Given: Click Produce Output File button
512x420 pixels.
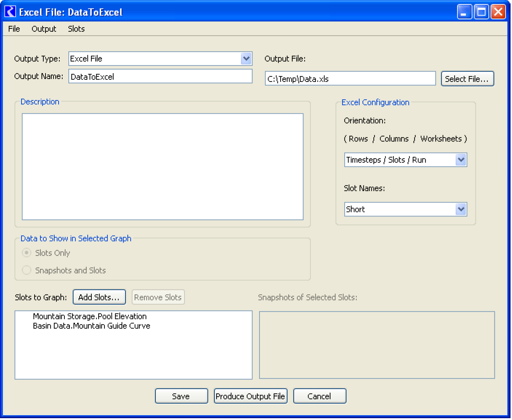Looking at the screenshot, I should [250, 396].
